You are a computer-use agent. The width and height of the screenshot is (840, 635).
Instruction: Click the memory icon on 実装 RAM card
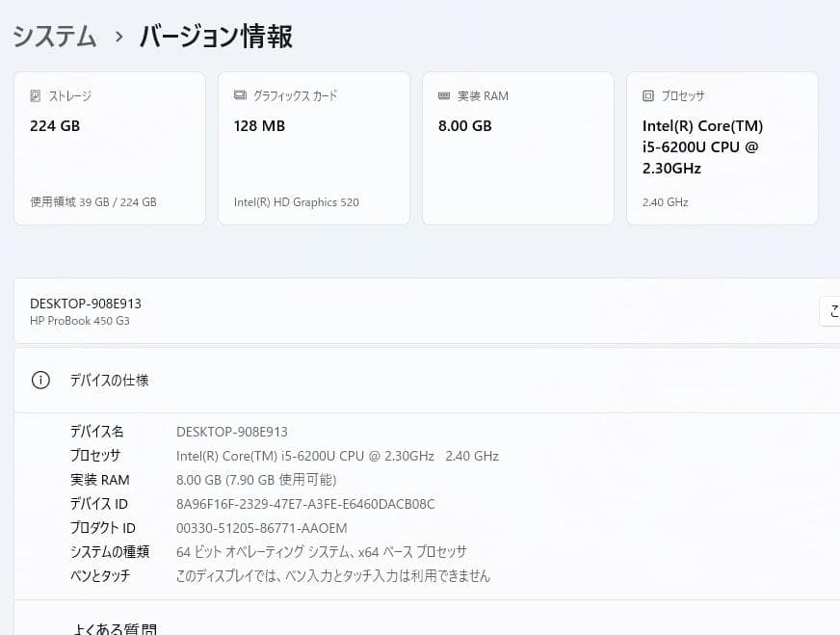[x=444, y=95]
